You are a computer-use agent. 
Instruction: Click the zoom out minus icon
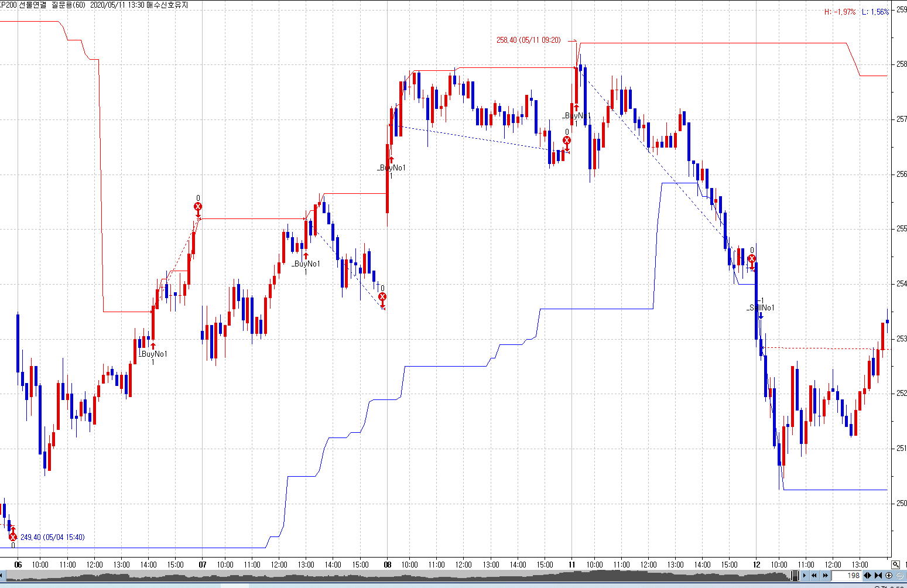tap(899, 576)
